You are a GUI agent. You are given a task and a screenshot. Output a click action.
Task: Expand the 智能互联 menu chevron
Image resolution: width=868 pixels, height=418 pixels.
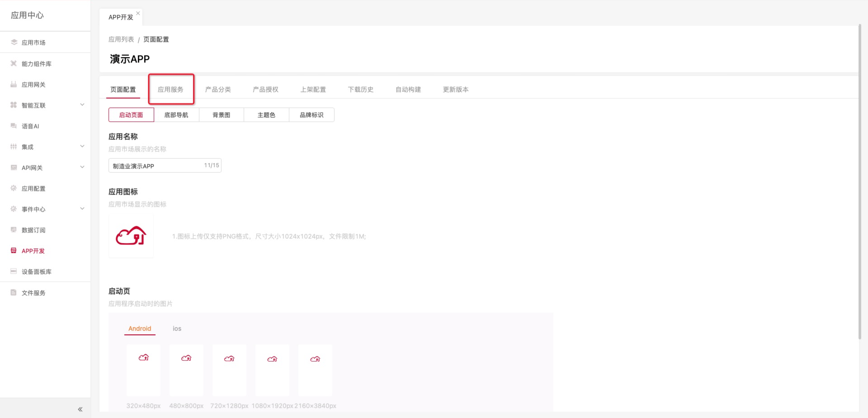(x=82, y=105)
